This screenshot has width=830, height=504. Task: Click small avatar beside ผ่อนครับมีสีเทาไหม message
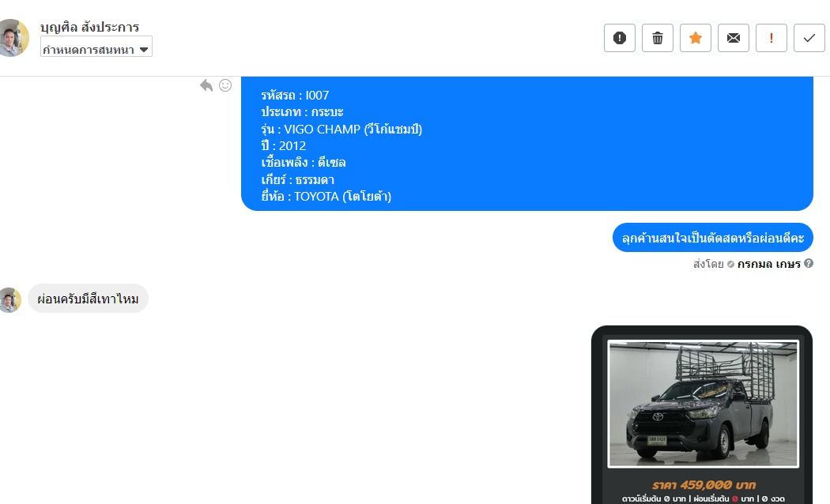[9, 300]
